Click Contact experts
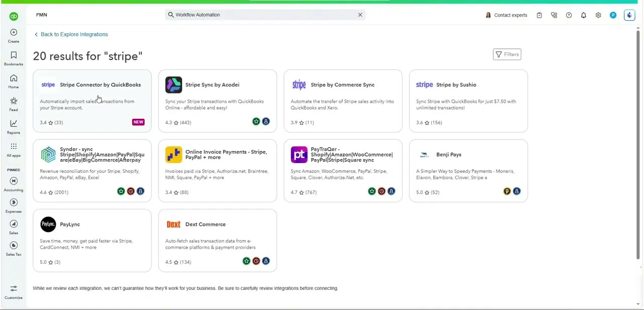Screen dimensions: 644x310 (506, 15)
